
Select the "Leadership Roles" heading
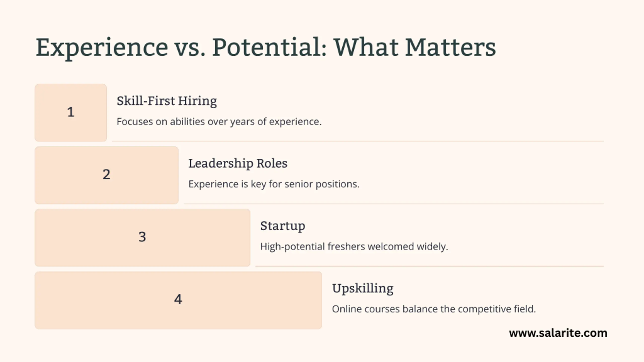pyautogui.click(x=238, y=163)
